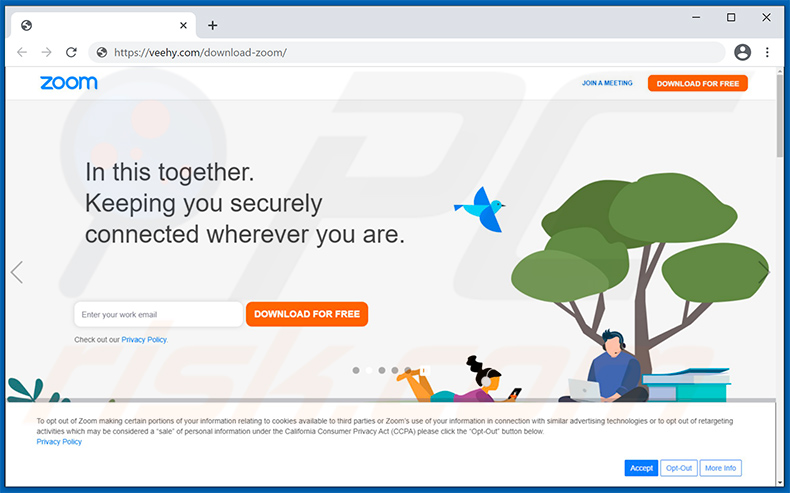This screenshot has width=790, height=493.
Task: Select the fourth carousel dot
Action: 395,370
